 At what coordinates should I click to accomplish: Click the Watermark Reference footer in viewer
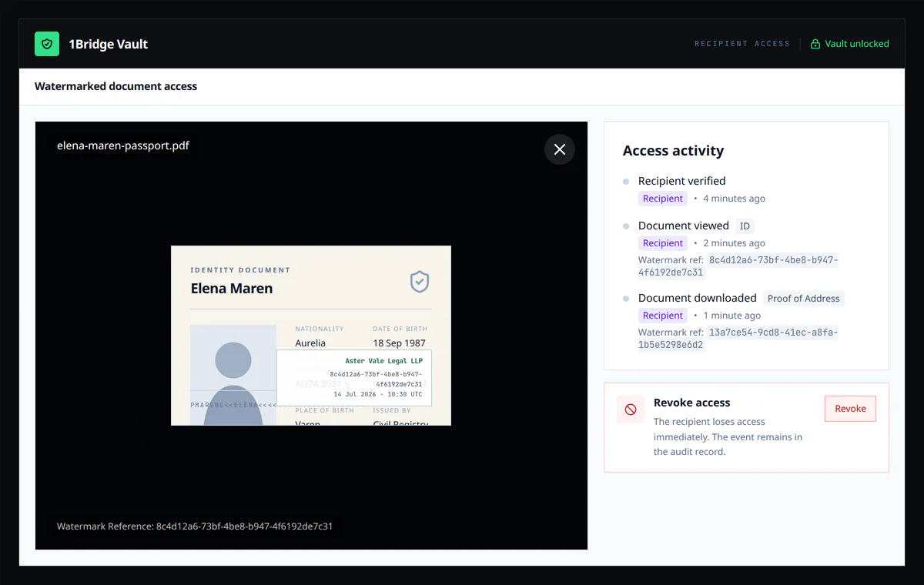click(195, 526)
